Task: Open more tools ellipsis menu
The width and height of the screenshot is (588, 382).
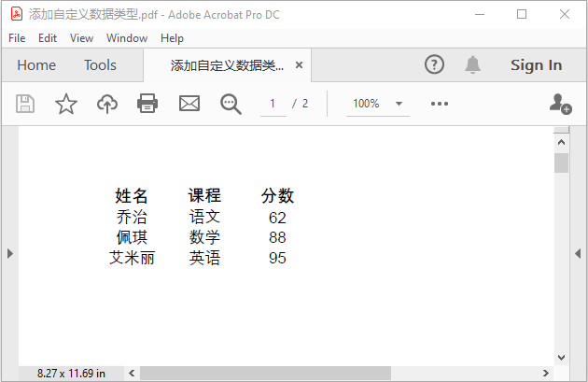Action: [440, 104]
